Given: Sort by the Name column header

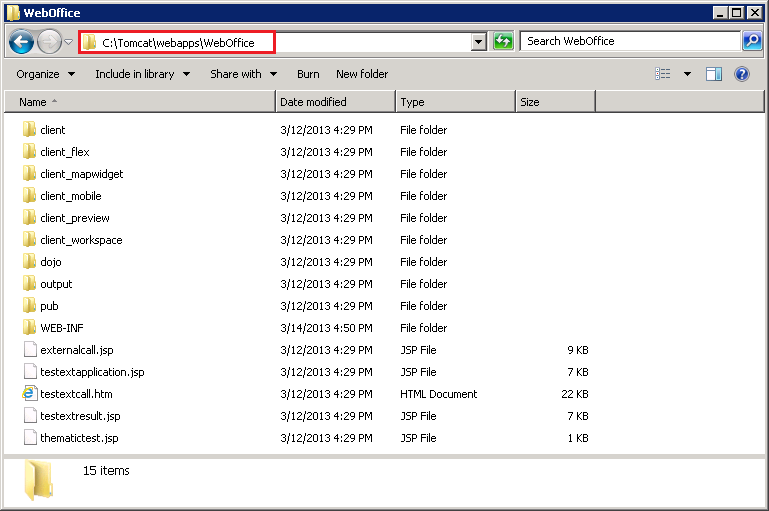Looking at the screenshot, I should (140, 102).
